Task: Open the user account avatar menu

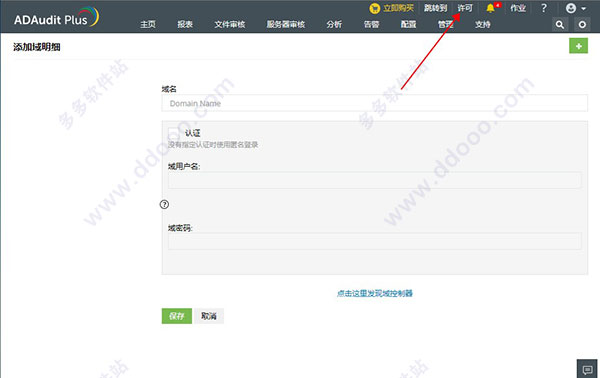Action: click(x=576, y=8)
